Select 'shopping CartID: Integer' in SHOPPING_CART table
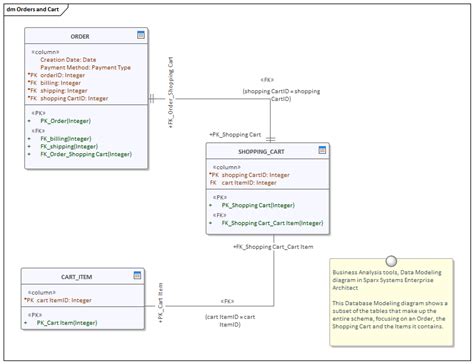Image resolution: width=474 pixels, height=364 pixels. point(256,175)
